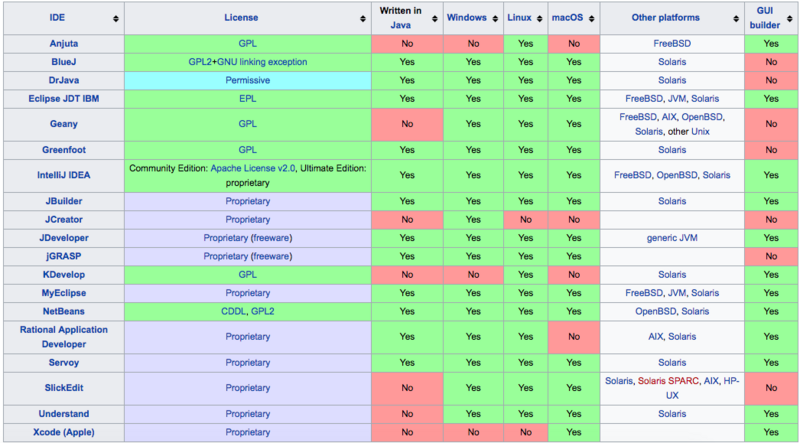Open JVM link in Eclipse row
The height and width of the screenshot is (443, 800).
[x=677, y=99]
